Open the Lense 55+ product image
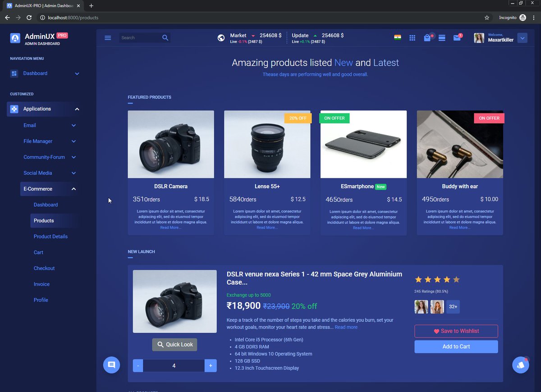The height and width of the screenshot is (392, 541). click(267, 145)
